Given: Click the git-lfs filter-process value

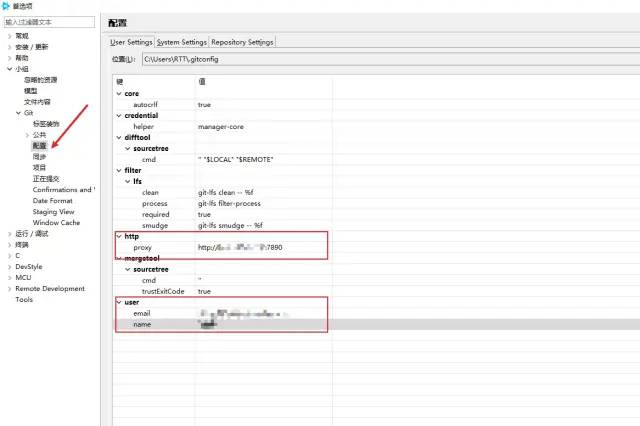Looking at the screenshot, I should click(229, 204).
